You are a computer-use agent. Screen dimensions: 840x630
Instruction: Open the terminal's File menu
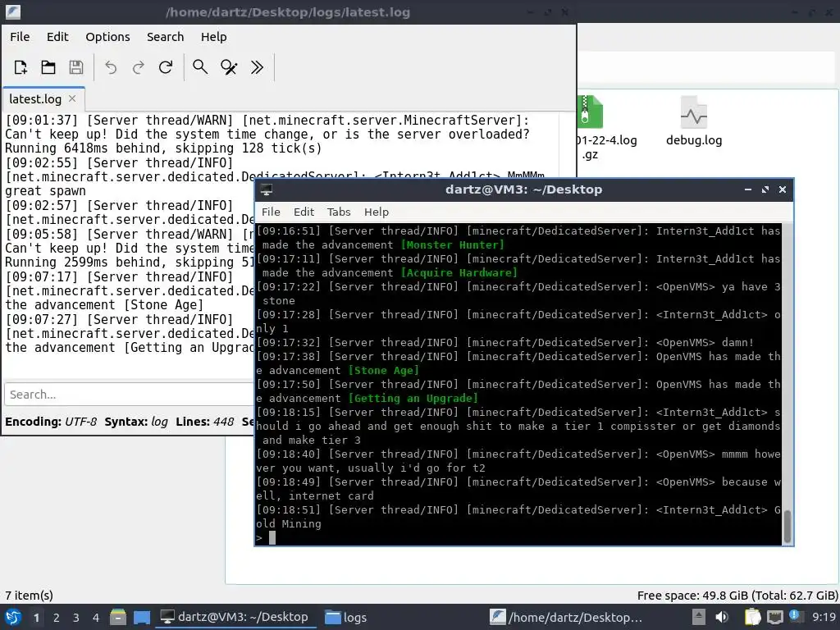pos(271,212)
